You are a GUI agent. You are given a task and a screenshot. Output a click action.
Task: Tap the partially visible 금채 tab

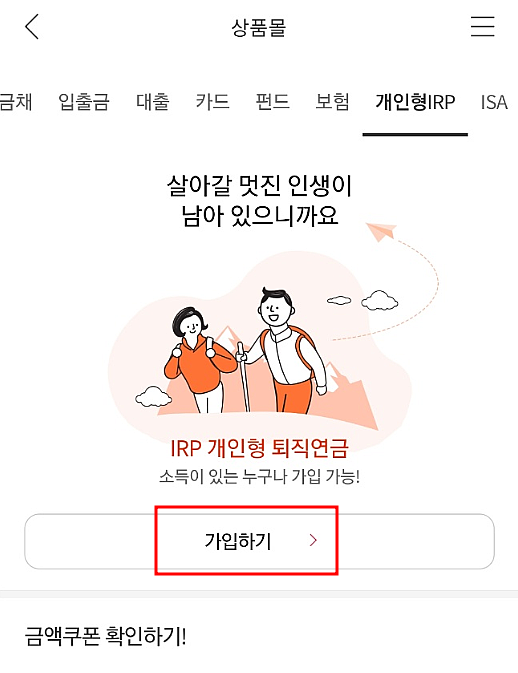tap(16, 102)
